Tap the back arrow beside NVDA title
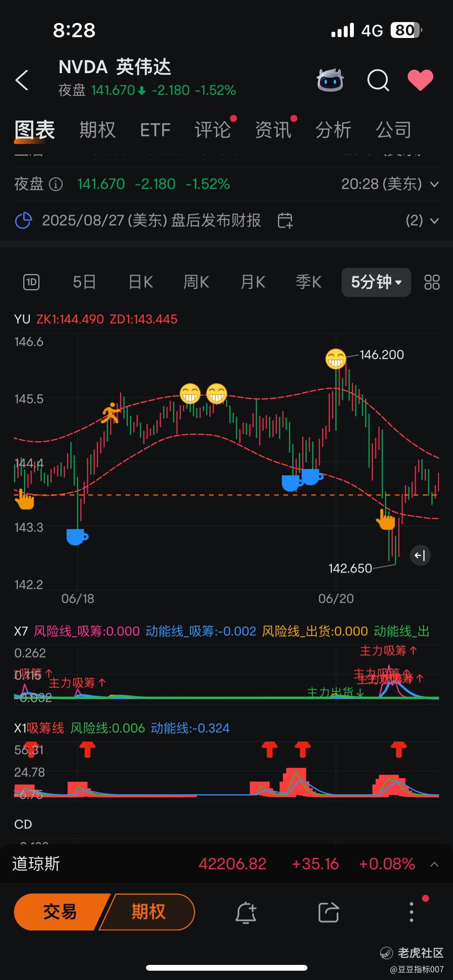The width and height of the screenshot is (453, 980). tap(22, 80)
